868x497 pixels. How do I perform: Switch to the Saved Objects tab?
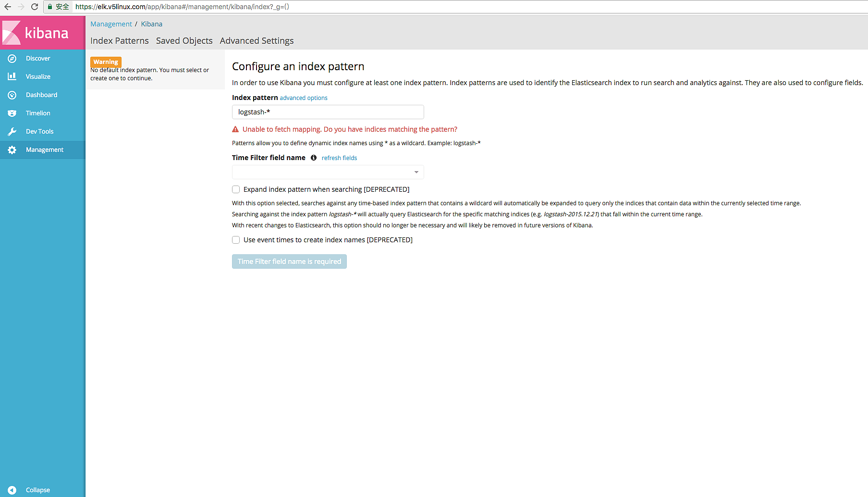pyautogui.click(x=184, y=41)
